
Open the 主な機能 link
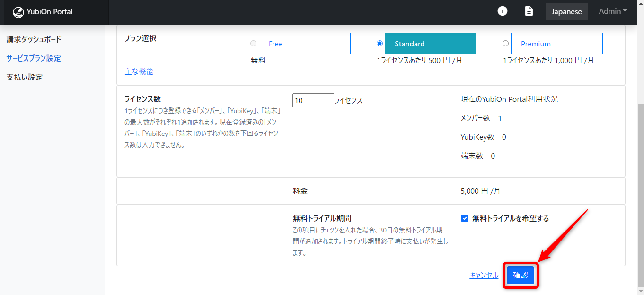click(x=139, y=72)
